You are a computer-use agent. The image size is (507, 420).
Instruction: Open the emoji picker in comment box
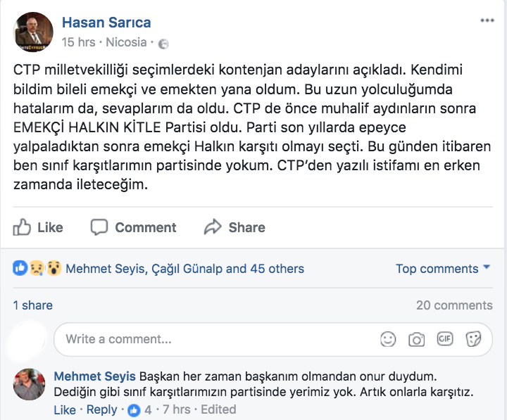click(x=388, y=339)
